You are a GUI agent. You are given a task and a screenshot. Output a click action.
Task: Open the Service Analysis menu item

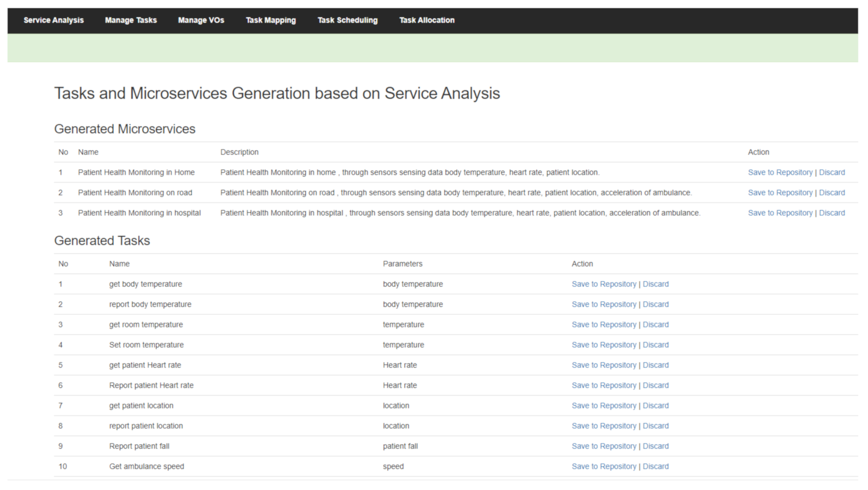pyautogui.click(x=53, y=20)
